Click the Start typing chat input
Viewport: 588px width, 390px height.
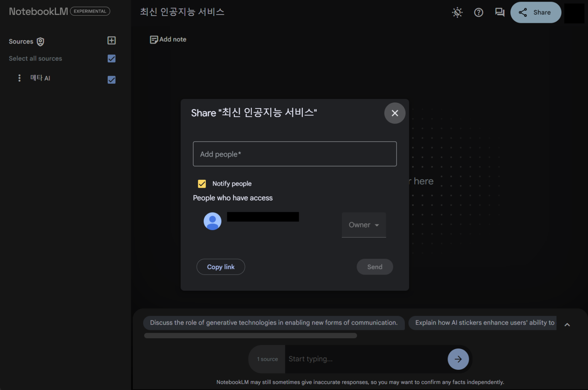pos(365,359)
